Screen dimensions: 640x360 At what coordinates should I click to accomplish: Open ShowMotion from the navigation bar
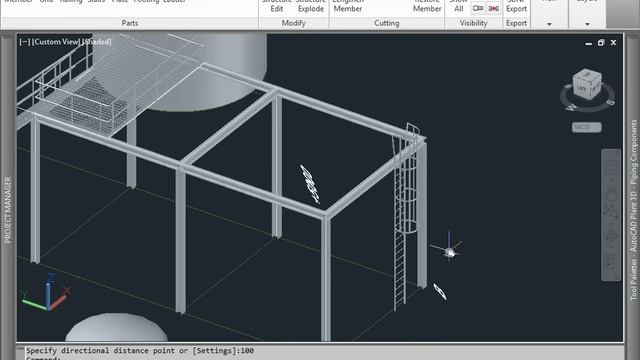tap(611, 261)
